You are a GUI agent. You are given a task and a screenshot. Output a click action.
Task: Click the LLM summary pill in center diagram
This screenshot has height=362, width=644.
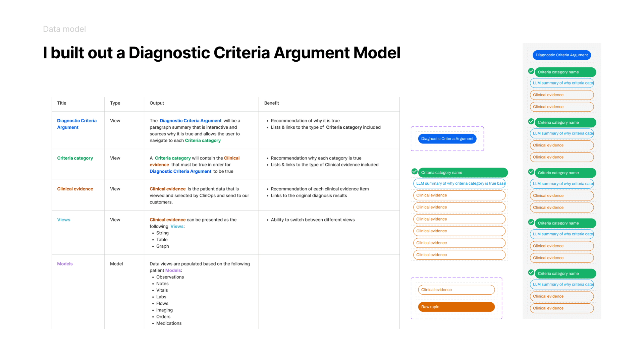click(459, 183)
